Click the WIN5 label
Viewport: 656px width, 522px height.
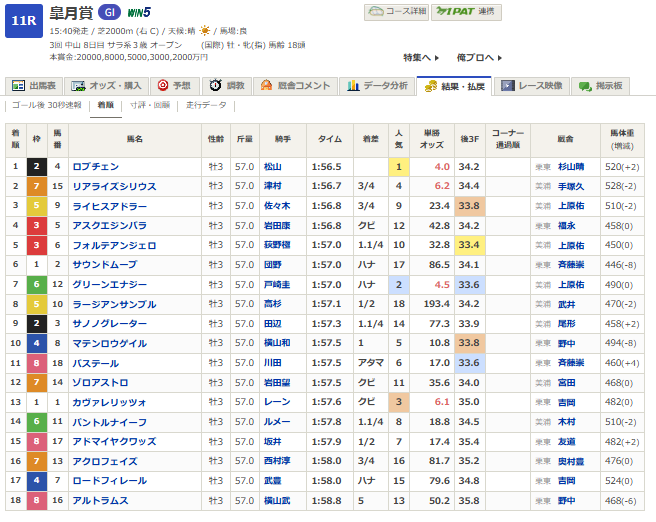click(x=138, y=13)
